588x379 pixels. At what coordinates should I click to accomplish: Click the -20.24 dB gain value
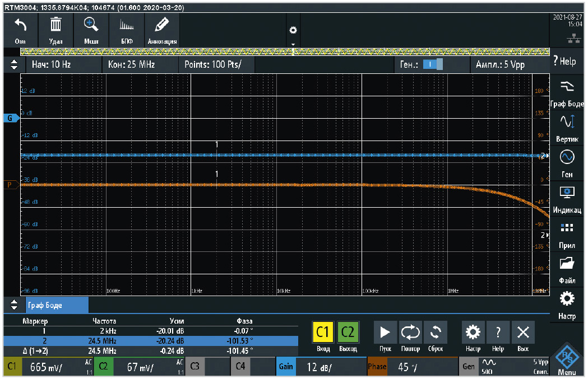pyautogui.click(x=170, y=341)
